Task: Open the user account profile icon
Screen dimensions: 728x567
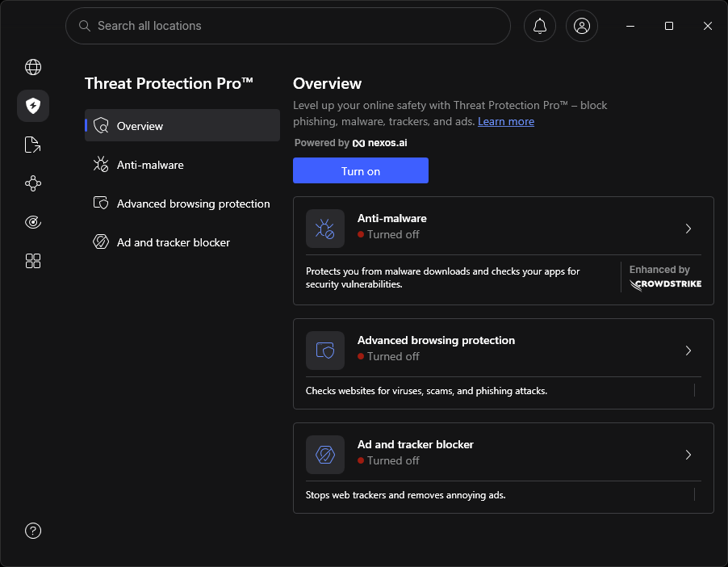Action: 581,26
